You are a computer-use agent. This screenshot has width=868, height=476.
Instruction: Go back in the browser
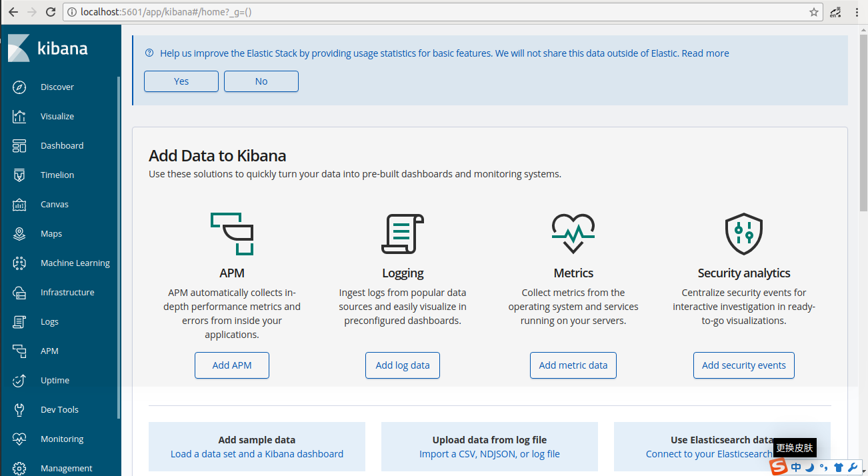pyautogui.click(x=13, y=12)
